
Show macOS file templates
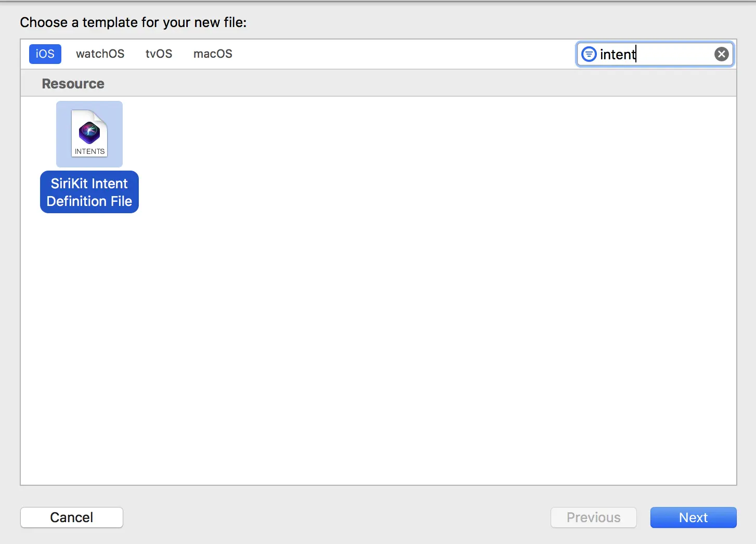coord(213,54)
